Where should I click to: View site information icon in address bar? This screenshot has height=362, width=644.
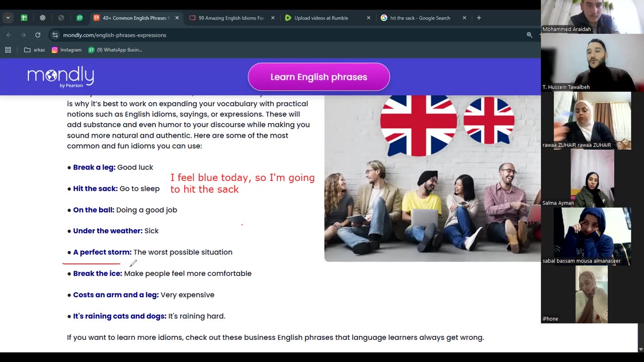coord(55,35)
